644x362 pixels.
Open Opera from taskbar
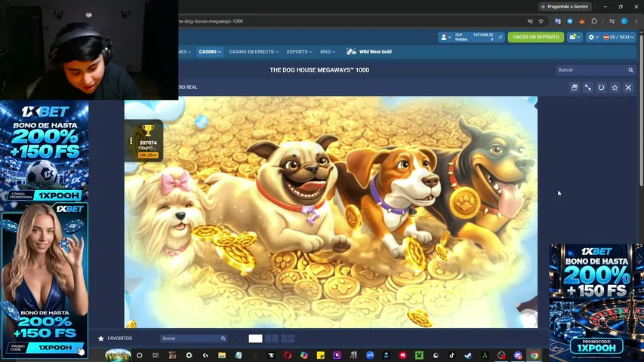[288, 355]
